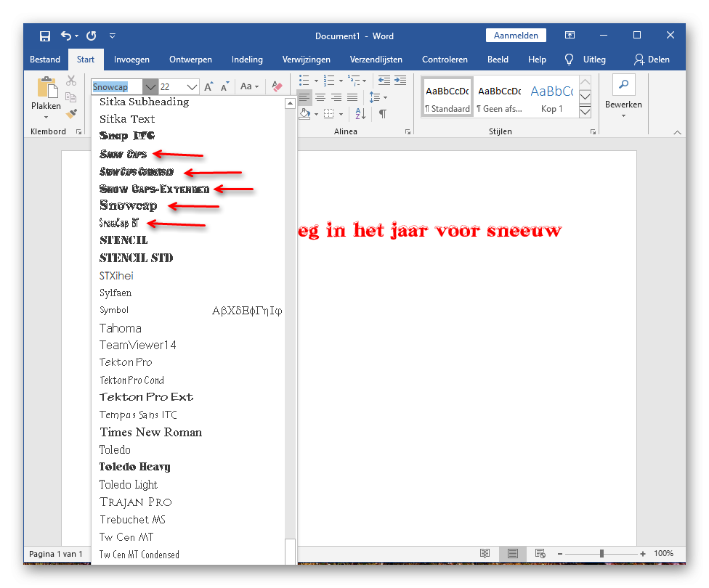Undo the last action
The image size is (709, 588).
coord(67,36)
